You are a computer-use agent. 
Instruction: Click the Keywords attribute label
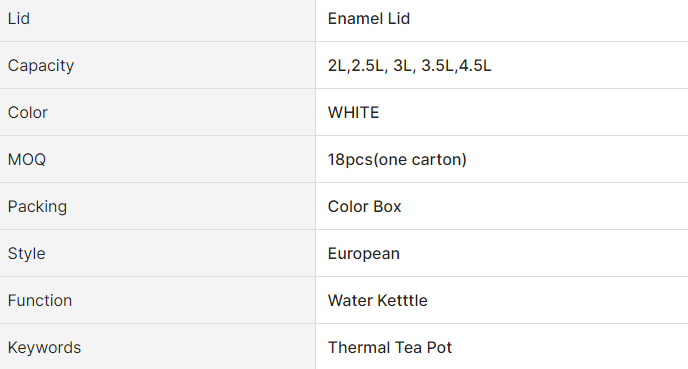pos(44,348)
